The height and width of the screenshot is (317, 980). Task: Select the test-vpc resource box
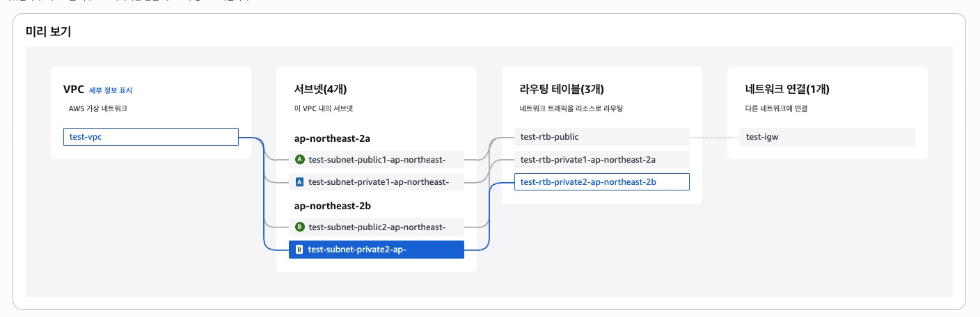tap(151, 137)
